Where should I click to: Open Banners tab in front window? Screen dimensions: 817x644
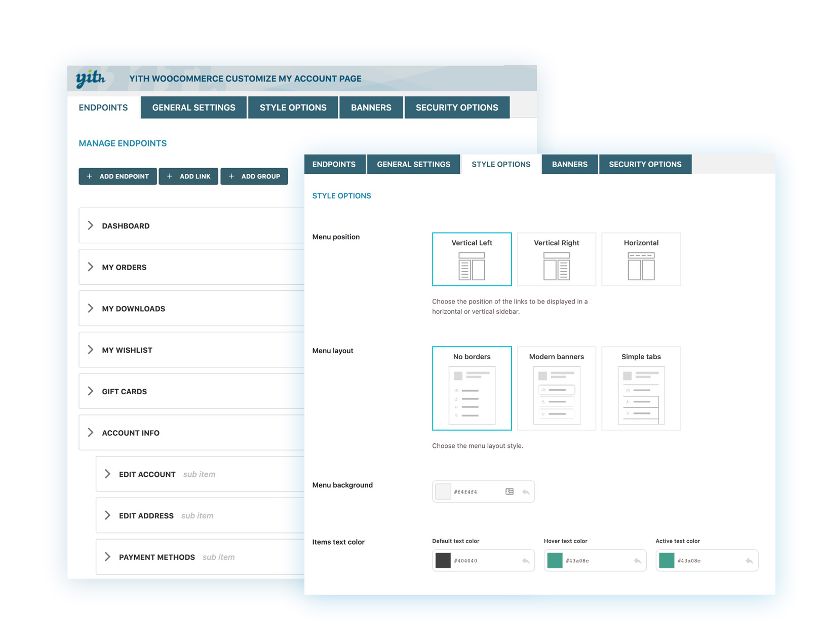click(570, 164)
